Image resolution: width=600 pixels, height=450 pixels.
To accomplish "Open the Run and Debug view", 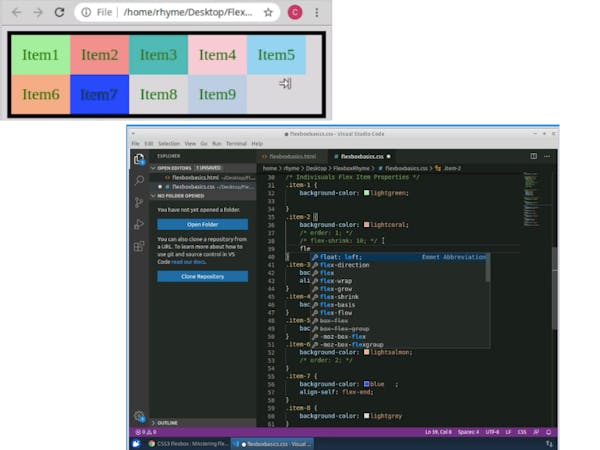I will pyautogui.click(x=139, y=224).
